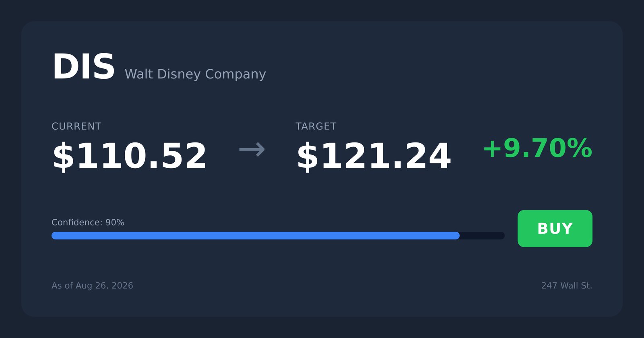Click the $110.52 current price
This screenshot has width=644, height=338.
click(129, 156)
